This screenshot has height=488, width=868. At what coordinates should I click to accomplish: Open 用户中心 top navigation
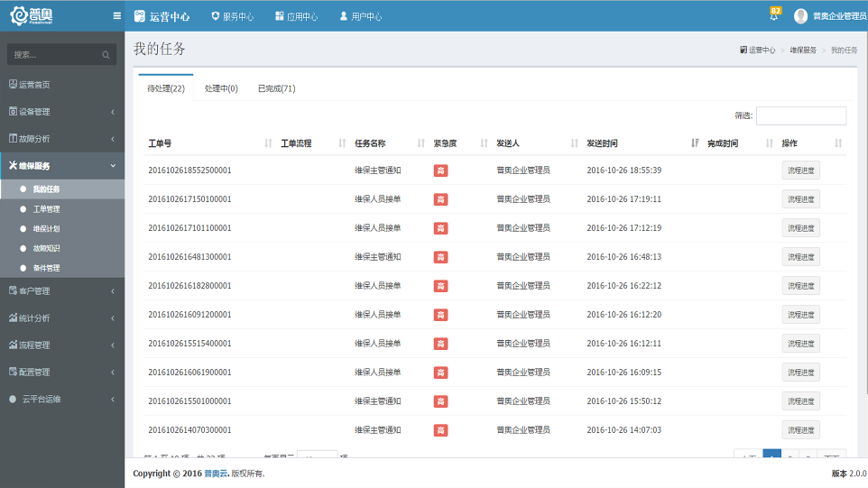(361, 16)
